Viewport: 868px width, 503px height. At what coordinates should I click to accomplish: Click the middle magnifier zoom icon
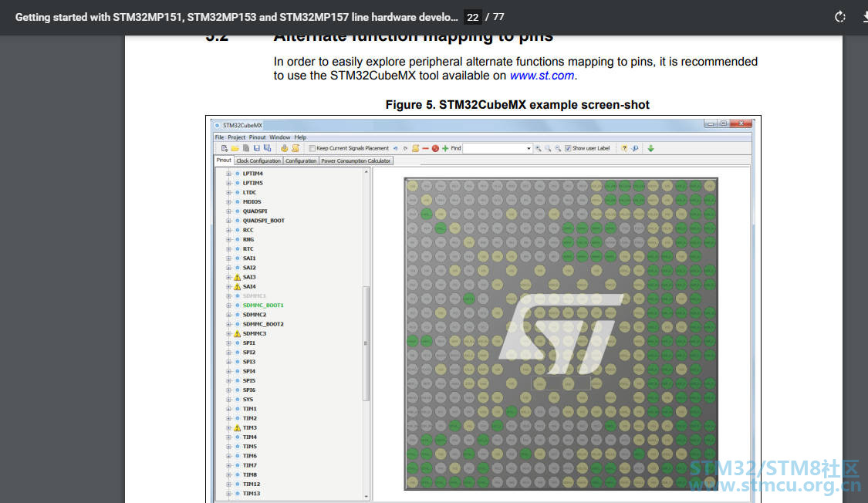click(548, 148)
